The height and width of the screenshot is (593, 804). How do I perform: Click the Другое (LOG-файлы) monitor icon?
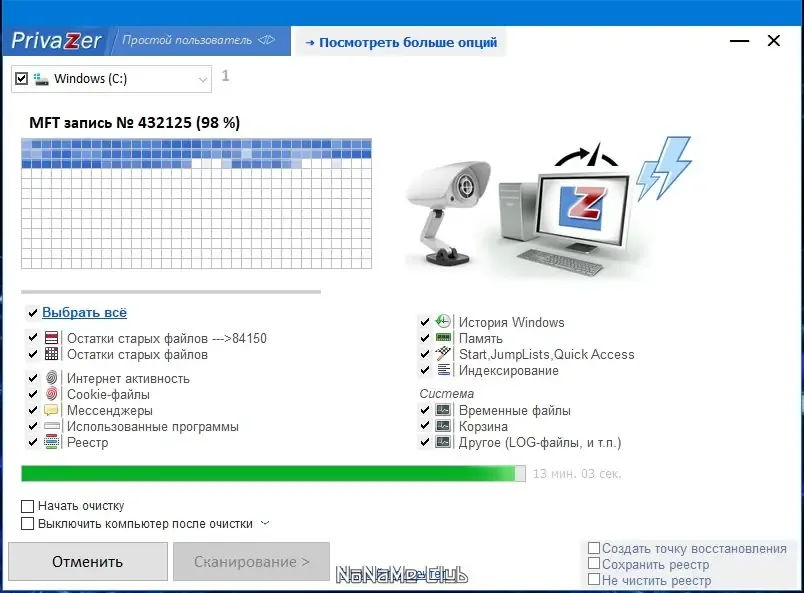point(443,442)
